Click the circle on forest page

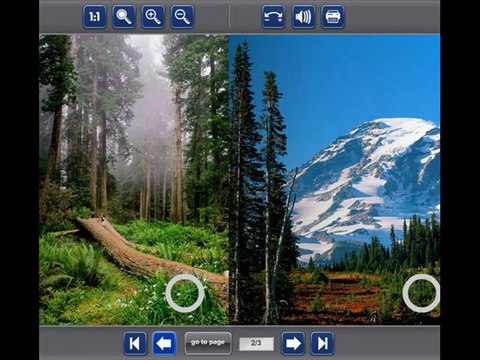185,293
